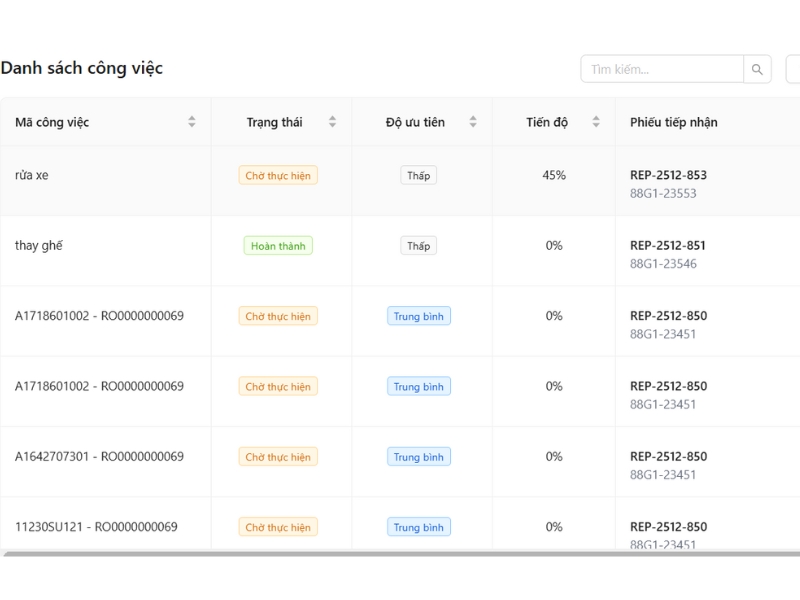Type in the Tìm kiếm search field
The height and width of the screenshot is (600, 800).
point(662,69)
